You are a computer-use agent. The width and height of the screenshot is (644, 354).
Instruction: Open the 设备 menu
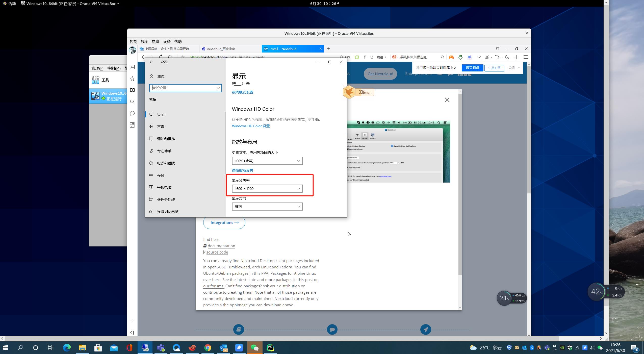coord(167,42)
